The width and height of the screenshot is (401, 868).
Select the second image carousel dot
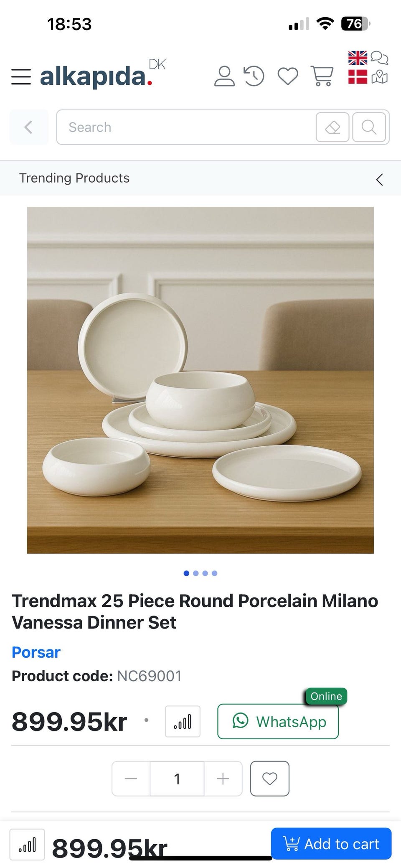pos(196,573)
